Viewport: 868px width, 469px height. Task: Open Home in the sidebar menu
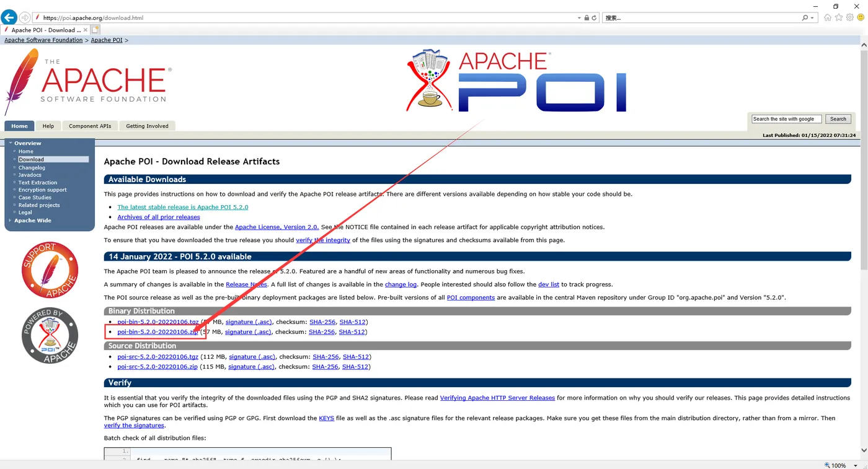coord(26,151)
